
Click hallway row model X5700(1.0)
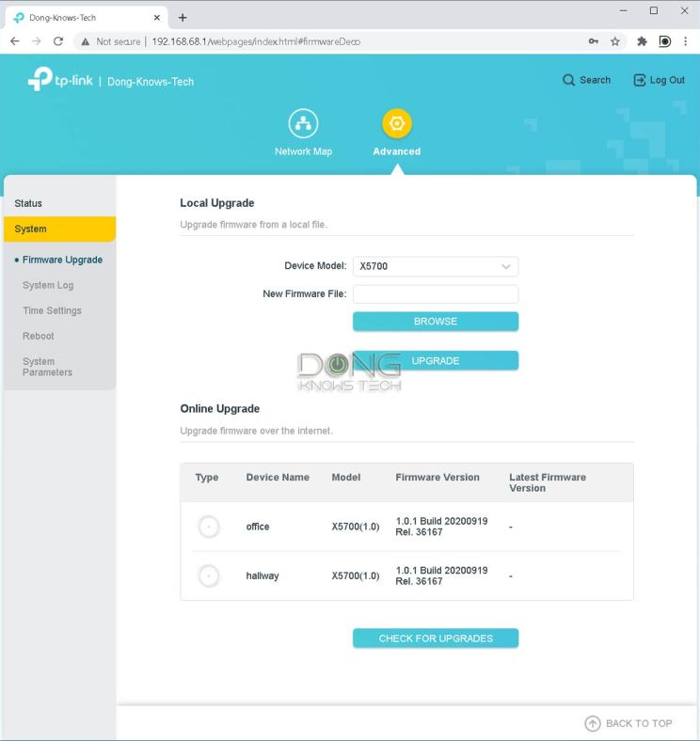pos(356,575)
